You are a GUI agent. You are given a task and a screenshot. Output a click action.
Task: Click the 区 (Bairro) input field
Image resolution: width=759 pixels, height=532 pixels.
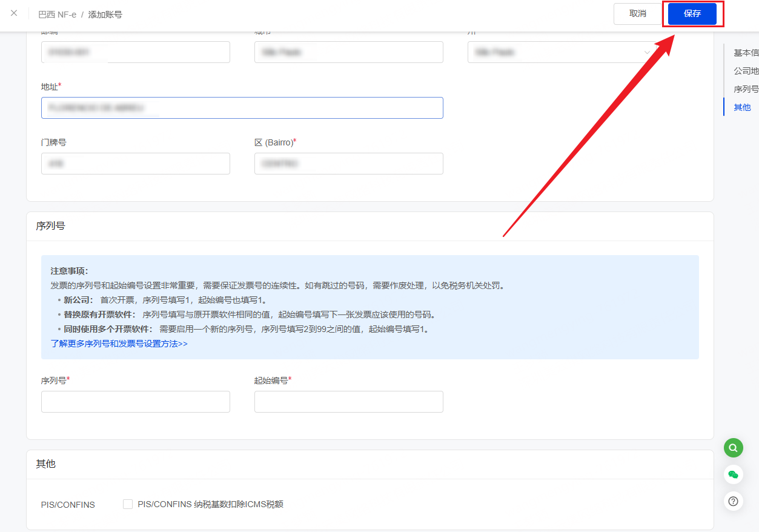[349, 164]
